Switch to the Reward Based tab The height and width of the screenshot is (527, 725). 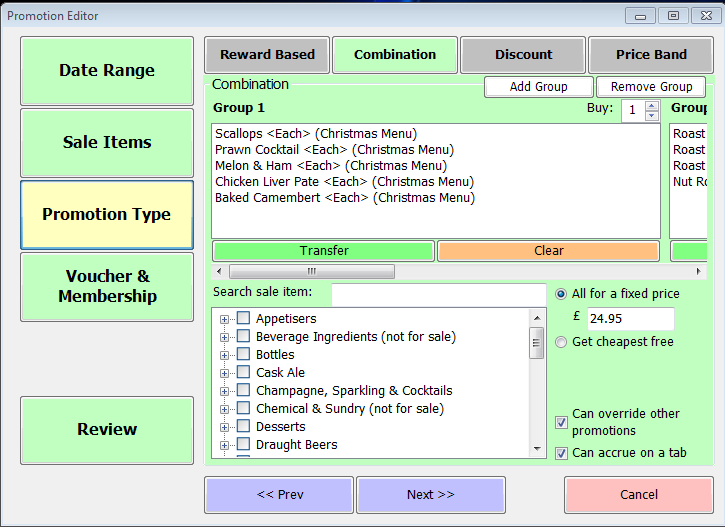pos(267,55)
